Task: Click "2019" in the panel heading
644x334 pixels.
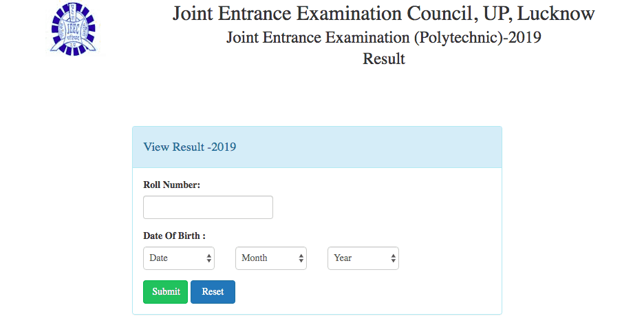Action: click(x=224, y=147)
